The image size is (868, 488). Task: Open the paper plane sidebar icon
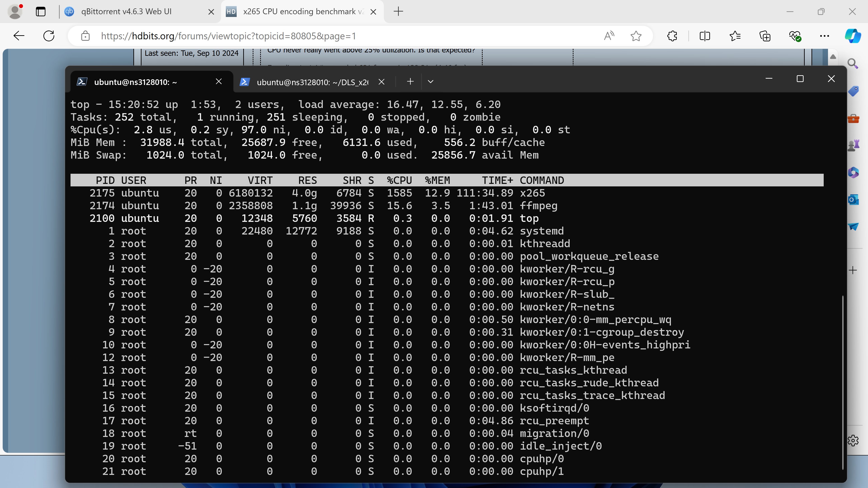click(x=853, y=226)
